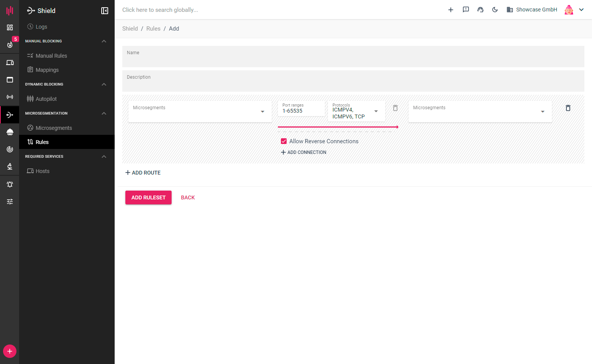Viewport: 592px width, 364px height.
Task: Click the BACK link
Action: (188, 197)
